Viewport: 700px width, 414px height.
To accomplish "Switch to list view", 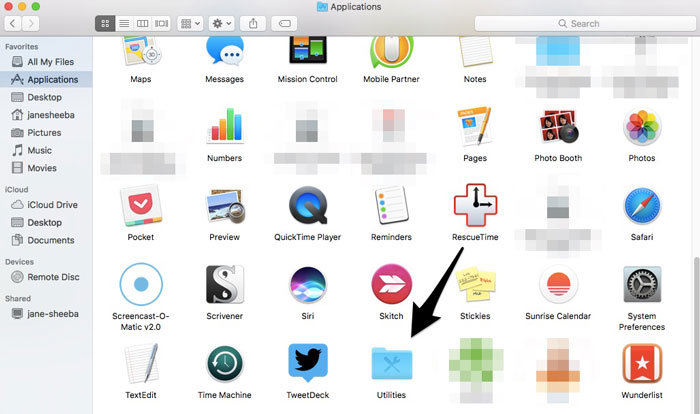I will pos(124,23).
